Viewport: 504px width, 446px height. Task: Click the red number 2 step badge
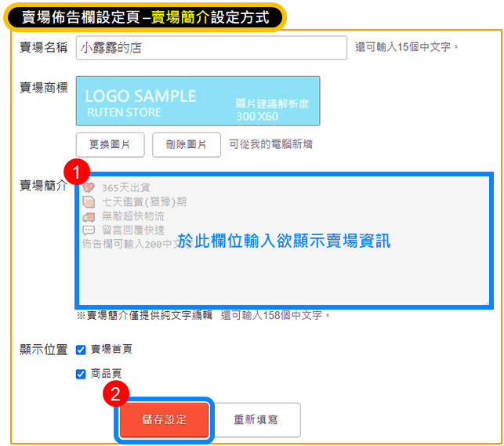click(114, 395)
